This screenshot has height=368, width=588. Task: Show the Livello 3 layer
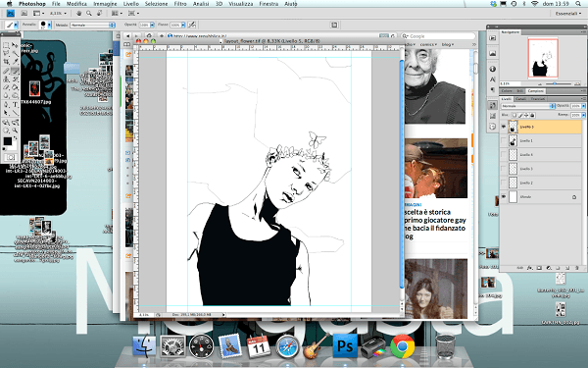504,169
